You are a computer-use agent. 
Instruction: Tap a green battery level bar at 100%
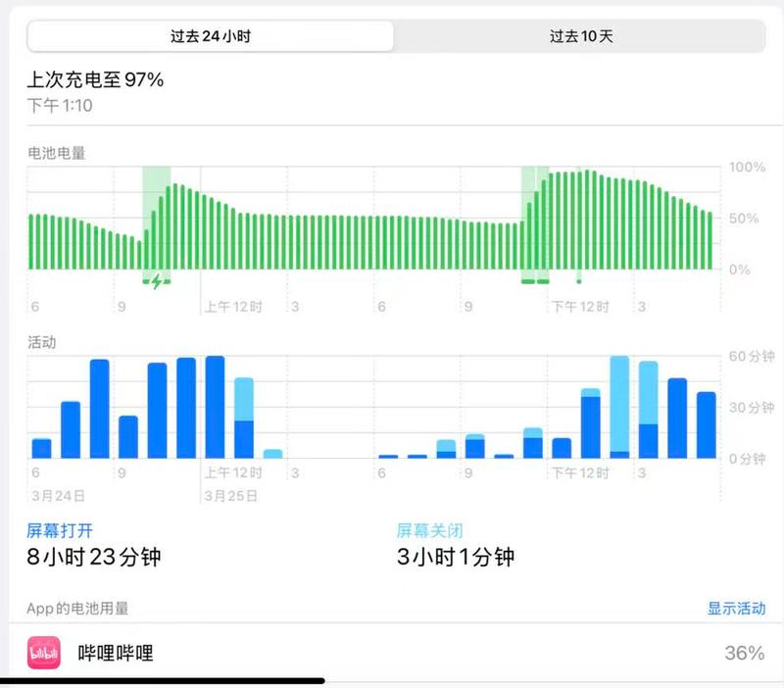point(588,216)
